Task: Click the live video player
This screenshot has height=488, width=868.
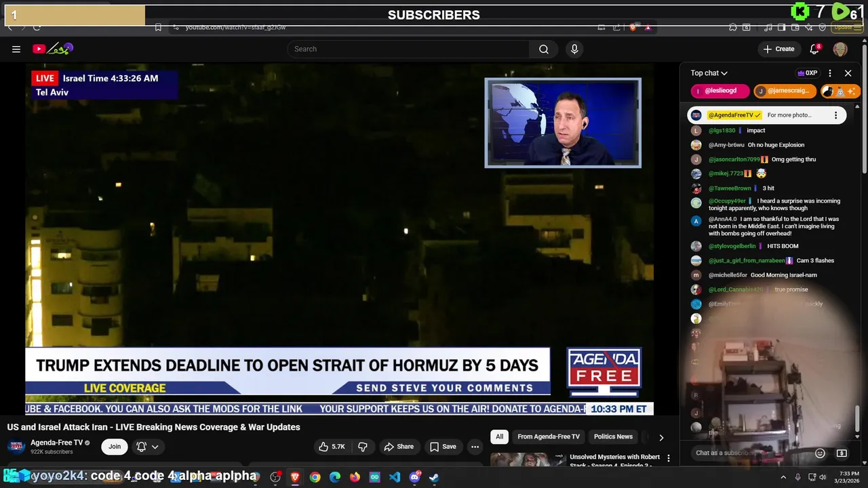Action: (x=339, y=239)
